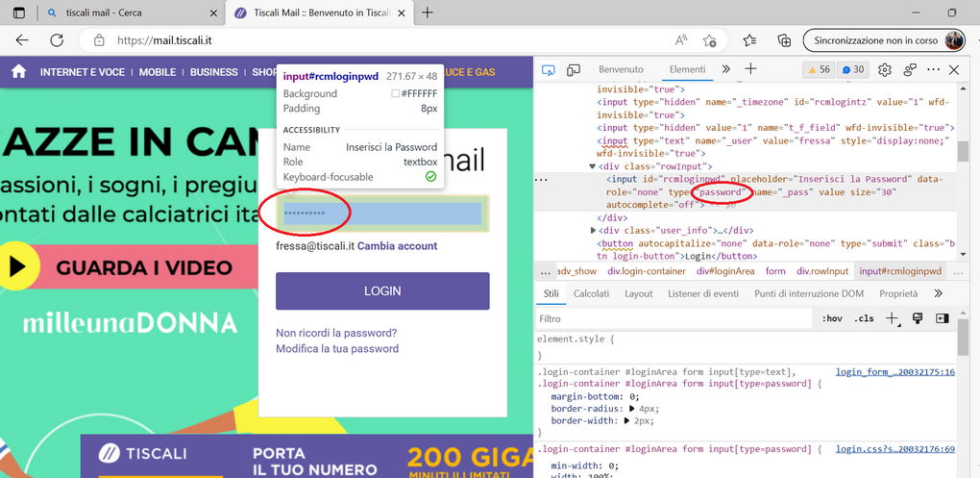980x478 pixels.
Task: Open the Calcolati pane tab
Action: [591, 293]
